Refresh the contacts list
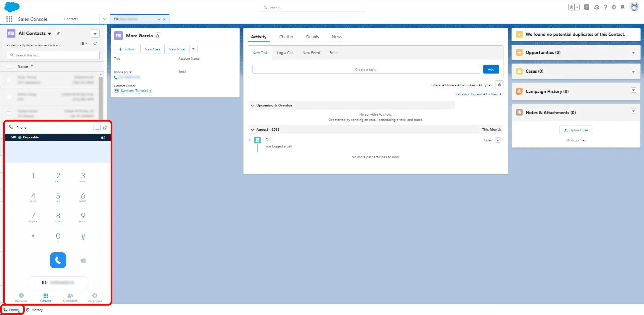 (95, 43)
